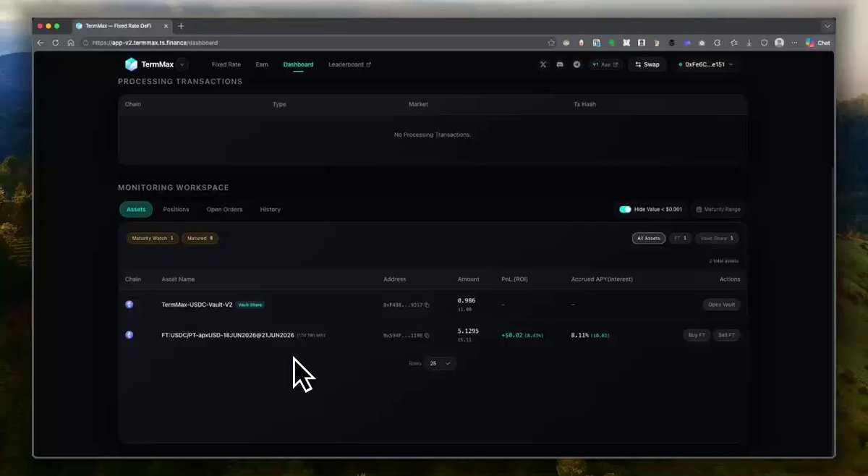Click the Sell FT button
Viewport: 868px width, 476px height.
[726, 335]
